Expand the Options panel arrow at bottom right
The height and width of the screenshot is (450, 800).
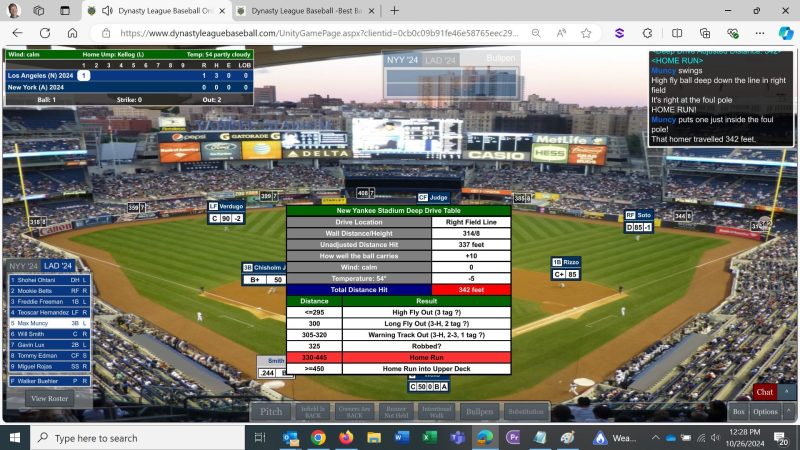[x=788, y=411]
